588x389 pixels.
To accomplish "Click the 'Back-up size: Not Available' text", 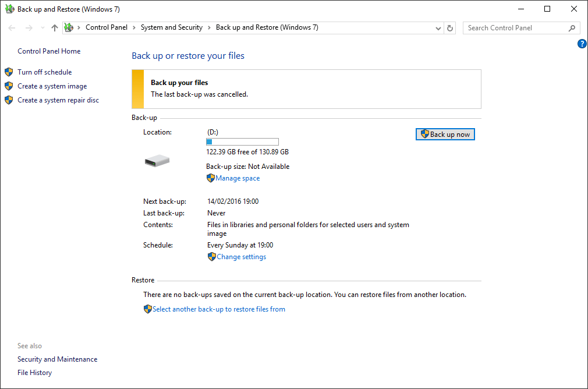I will coord(248,167).
